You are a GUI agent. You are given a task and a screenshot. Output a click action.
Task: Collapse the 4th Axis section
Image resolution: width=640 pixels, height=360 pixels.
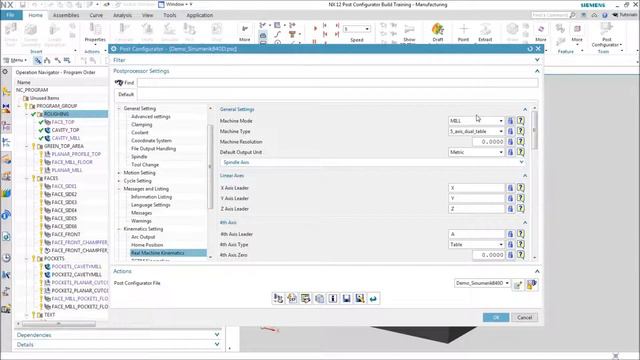[525, 222]
